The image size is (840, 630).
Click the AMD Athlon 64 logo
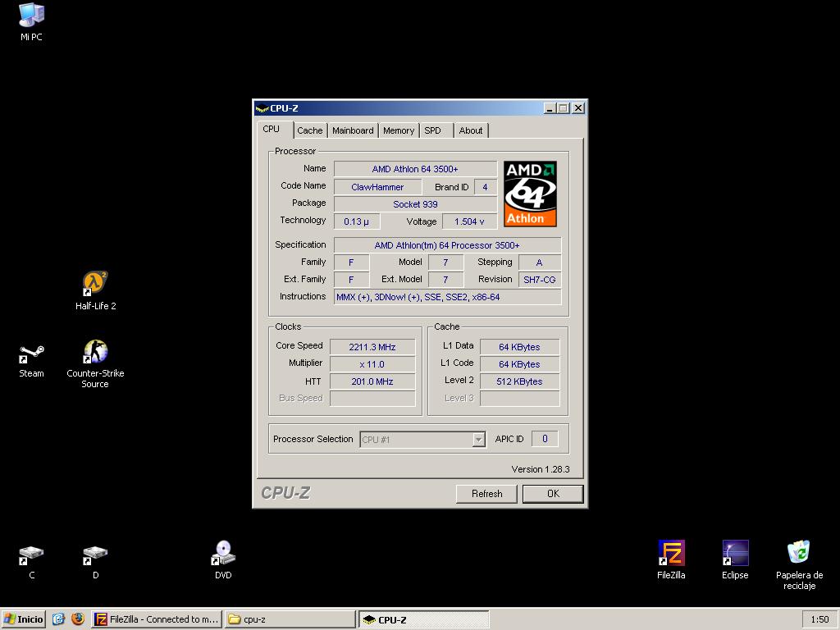530,194
